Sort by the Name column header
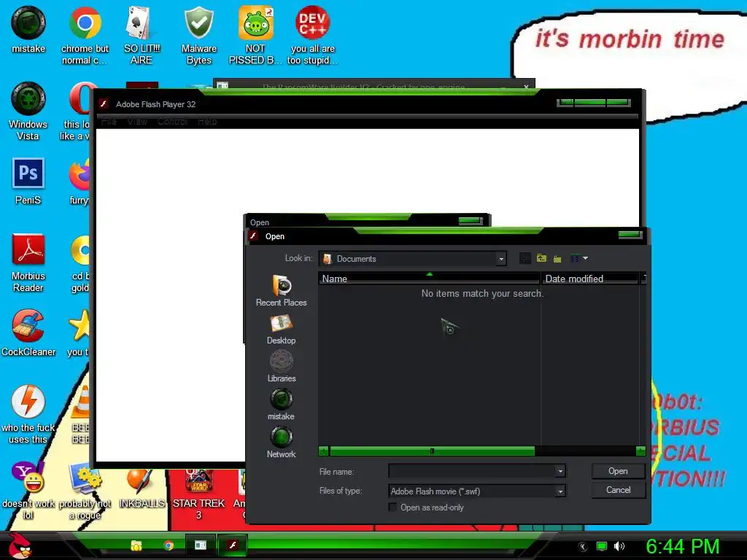The image size is (747, 560). point(429,279)
